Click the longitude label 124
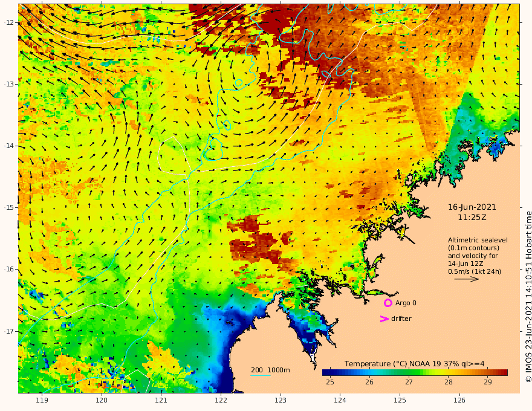This screenshot has width=532, height=411. [x=340, y=401]
